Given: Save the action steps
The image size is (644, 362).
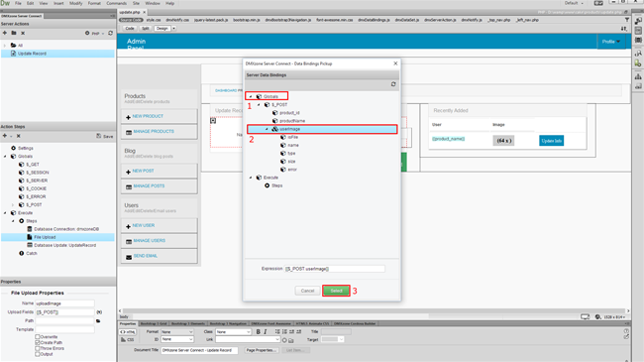Looking at the screenshot, I should (105, 136).
